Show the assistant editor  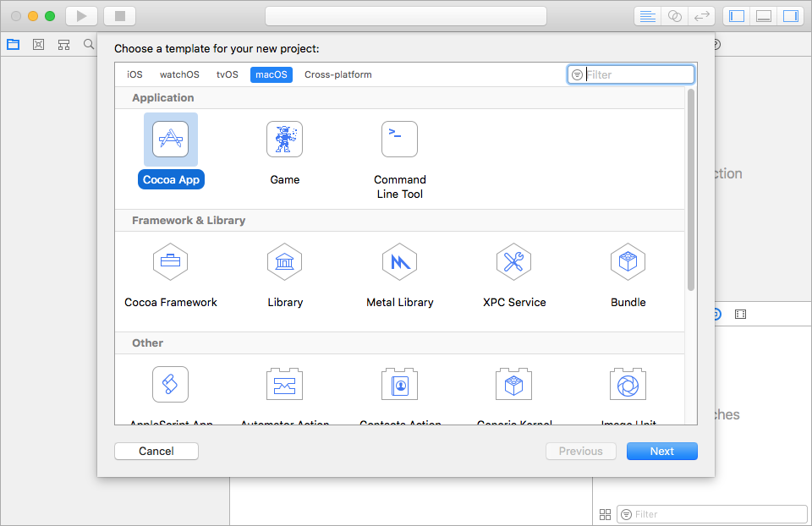point(675,16)
